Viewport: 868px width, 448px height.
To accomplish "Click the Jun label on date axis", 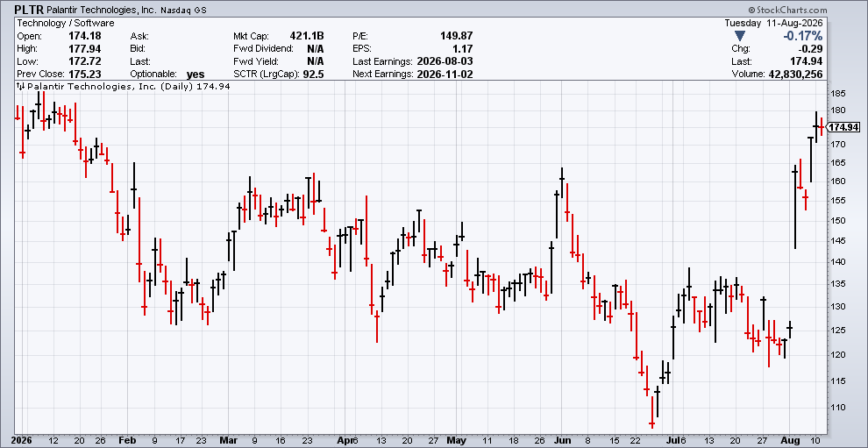I will 560,441.
